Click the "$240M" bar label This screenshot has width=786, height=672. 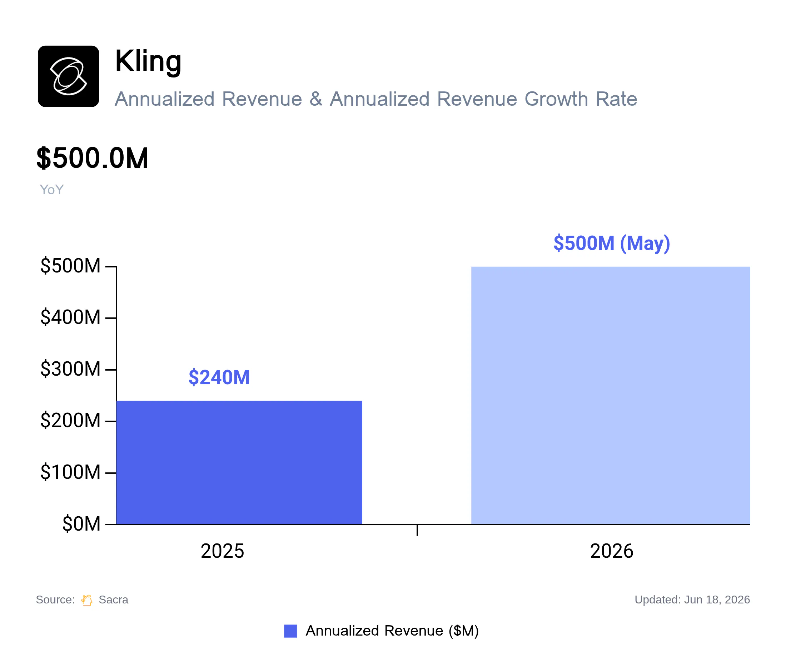pyautogui.click(x=219, y=377)
